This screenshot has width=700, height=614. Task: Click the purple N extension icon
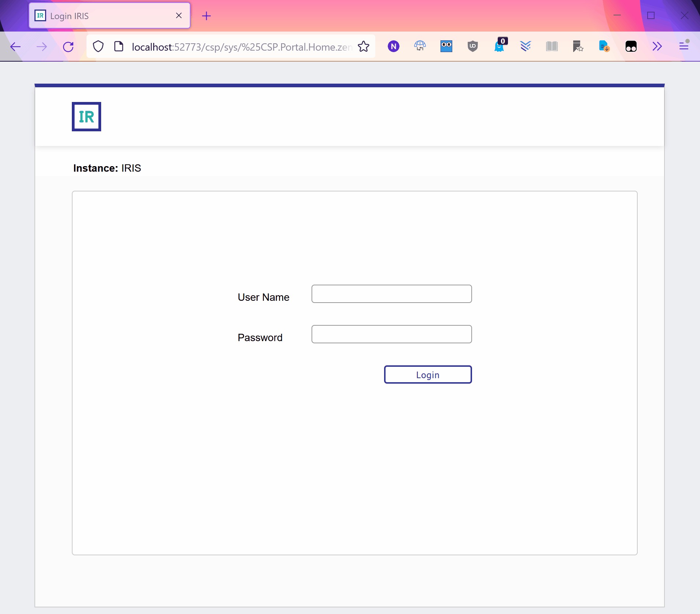click(x=393, y=47)
